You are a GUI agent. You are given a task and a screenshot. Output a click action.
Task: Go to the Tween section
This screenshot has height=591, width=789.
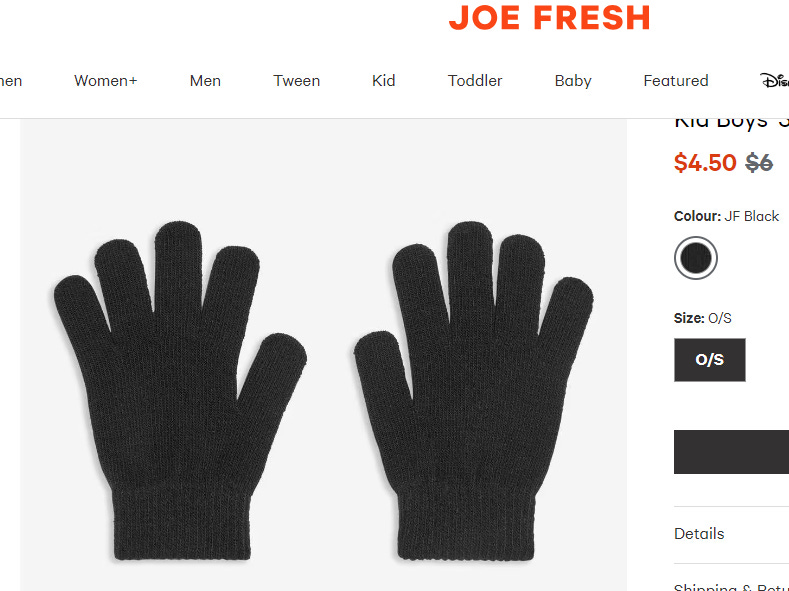tap(296, 80)
